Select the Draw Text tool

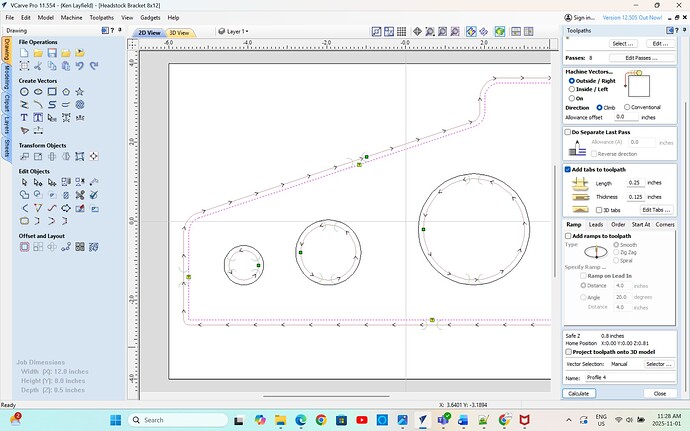24,118
